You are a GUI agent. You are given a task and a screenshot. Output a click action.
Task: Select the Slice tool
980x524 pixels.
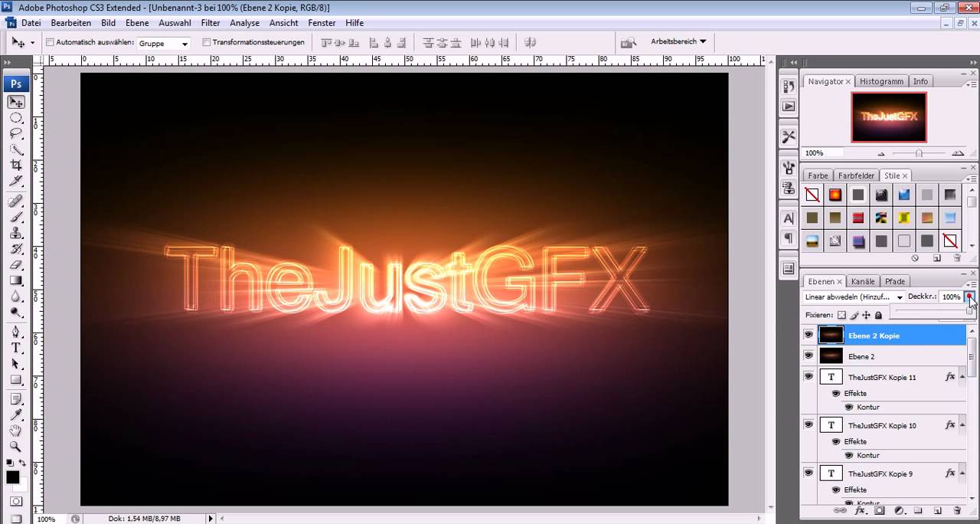click(x=16, y=182)
